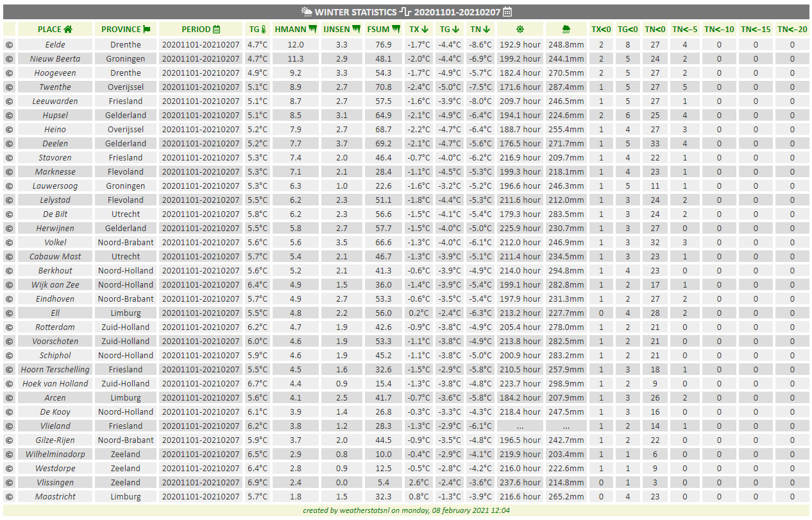Click the 298.9mm rainfall value for Hoek van Holland
The height and width of the screenshot is (520, 812).
(x=566, y=384)
